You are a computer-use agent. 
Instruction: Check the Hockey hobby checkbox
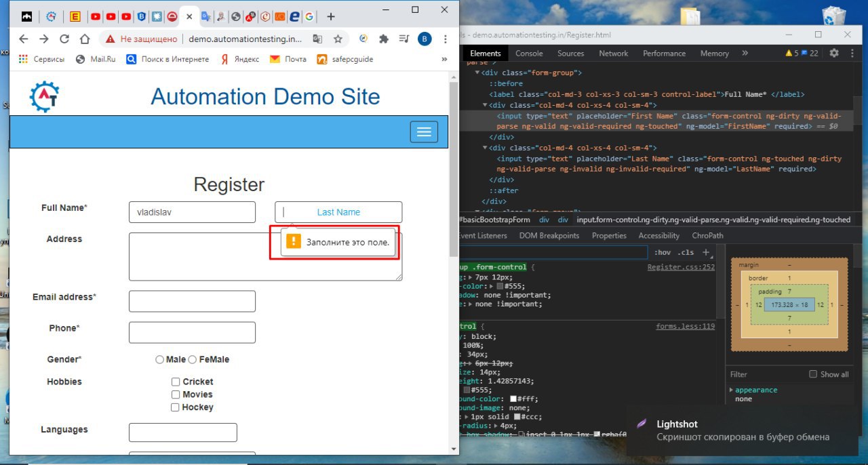click(175, 407)
